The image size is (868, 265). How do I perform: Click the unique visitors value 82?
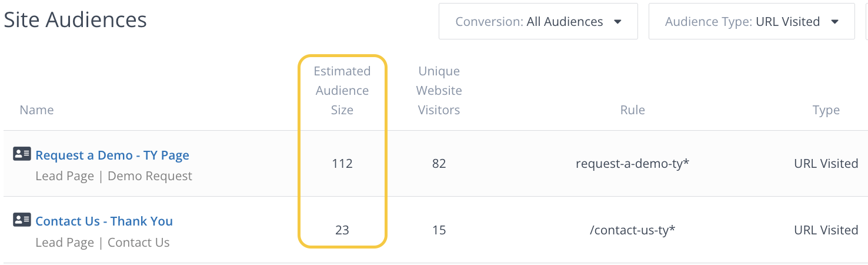pyautogui.click(x=439, y=164)
